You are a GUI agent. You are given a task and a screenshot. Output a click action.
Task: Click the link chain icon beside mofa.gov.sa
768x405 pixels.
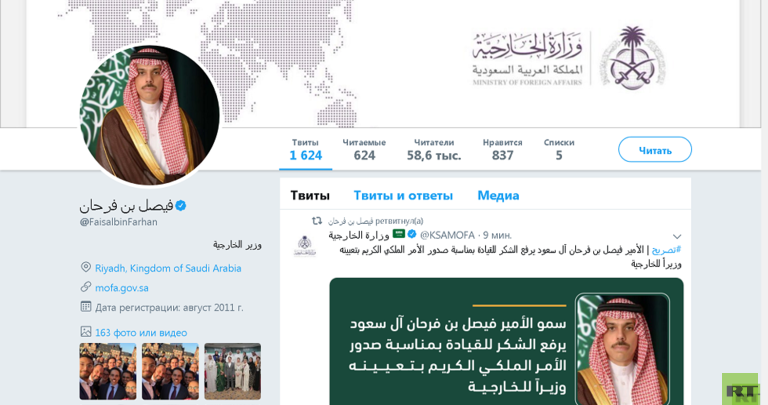(x=86, y=287)
